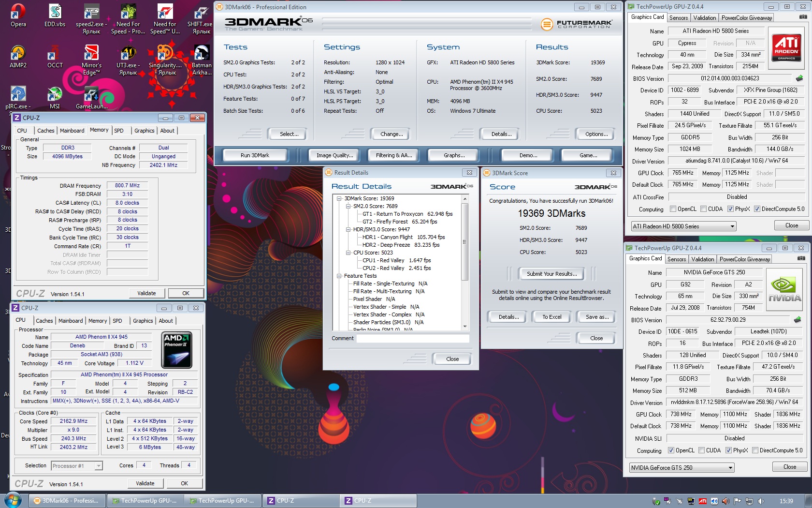Toggle OpenCL checkbox in NVIDIA GPU-Z window
Viewport: 812px width, 508px height.
pos(671,450)
